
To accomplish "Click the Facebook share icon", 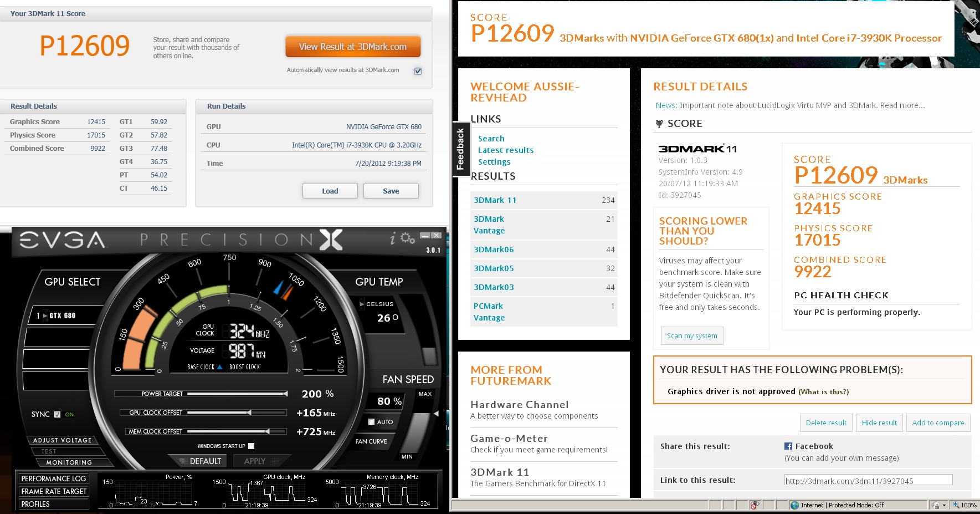I will coord(788,446).
